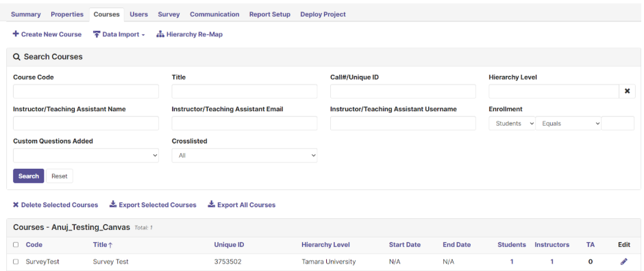
Task: Sort by the End Date column header
Action: coord(457,245)
